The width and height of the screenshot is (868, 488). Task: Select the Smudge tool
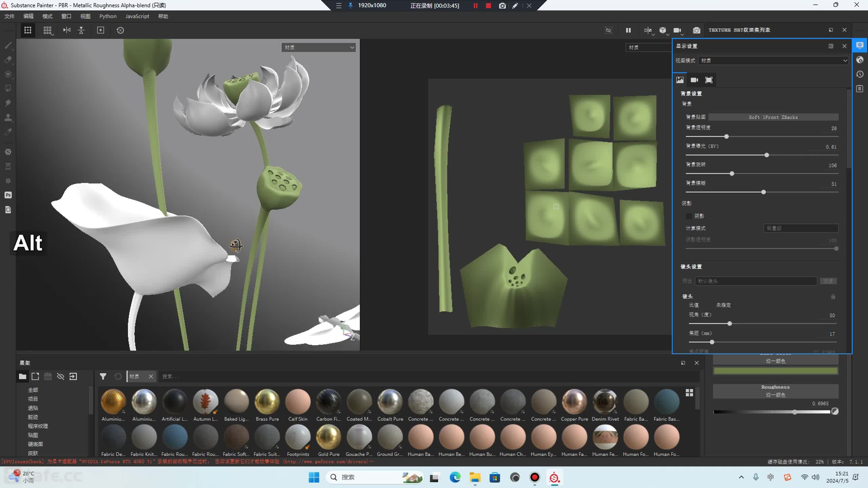8,103
